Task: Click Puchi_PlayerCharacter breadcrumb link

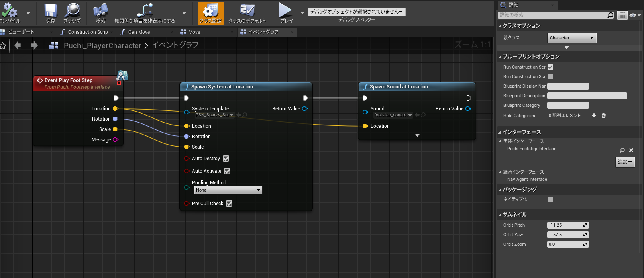Action: (102, 46)
